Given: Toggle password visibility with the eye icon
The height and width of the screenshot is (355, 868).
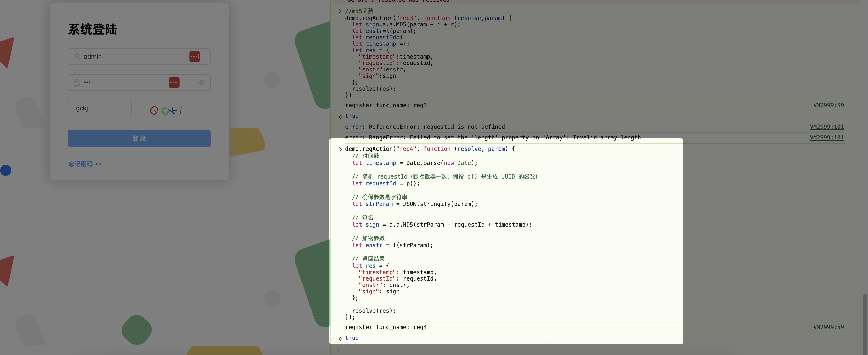Looking at the screenshot, I should (202, 82).
